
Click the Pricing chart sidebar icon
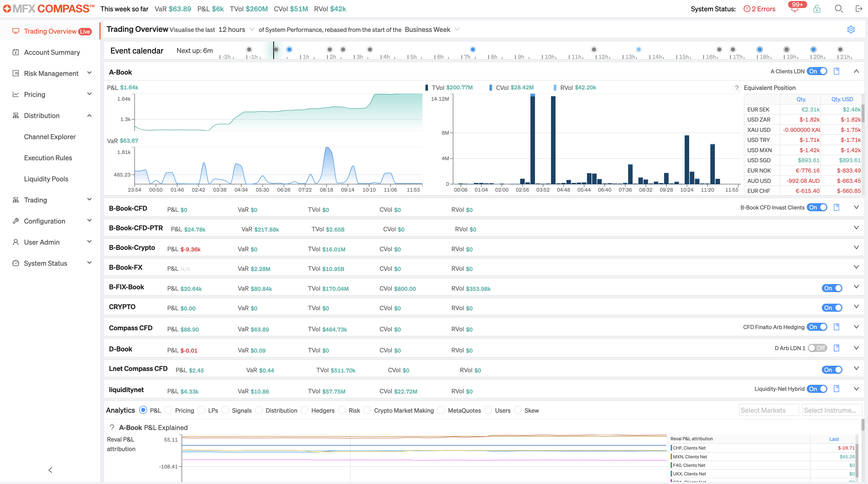coord(16,94)
